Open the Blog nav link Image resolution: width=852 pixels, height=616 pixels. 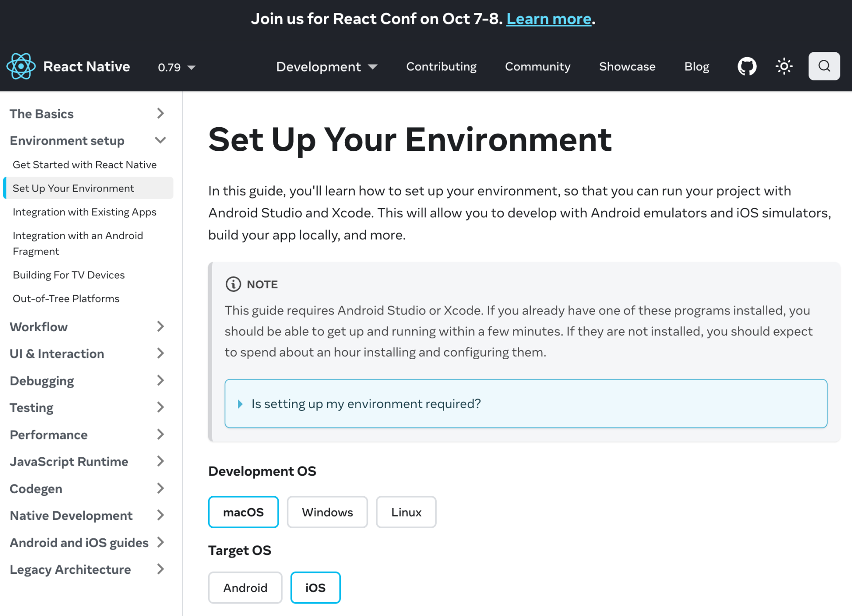696,67
